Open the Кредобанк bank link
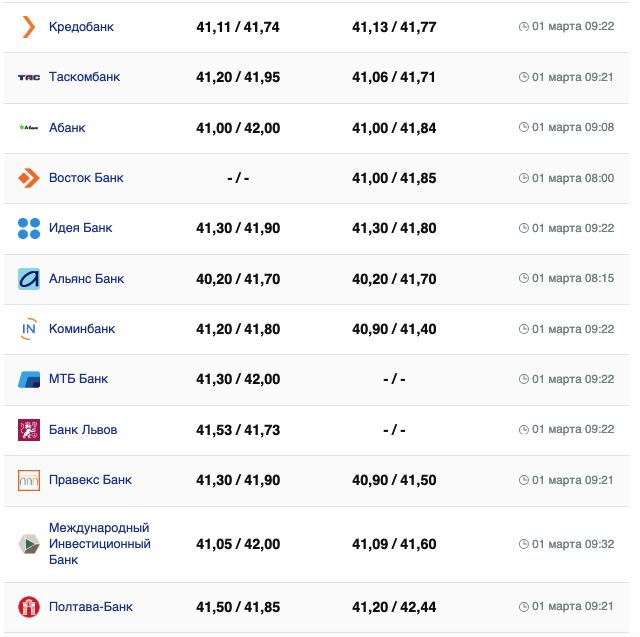 pyautogui.click(x=81, y=27)
